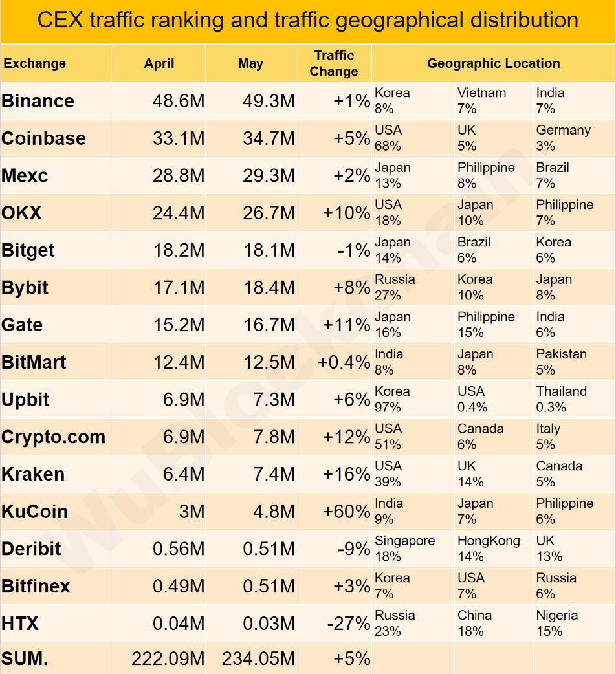Click the May column header
Image resolution: width=616 pixels, height=674 pixels.
250,63
